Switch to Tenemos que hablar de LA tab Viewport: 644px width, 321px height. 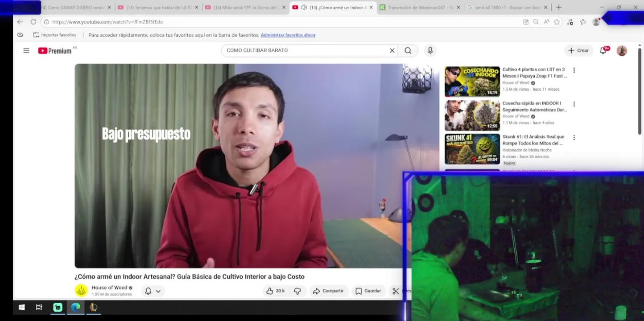pyautogui.click(x=158, y=8)
